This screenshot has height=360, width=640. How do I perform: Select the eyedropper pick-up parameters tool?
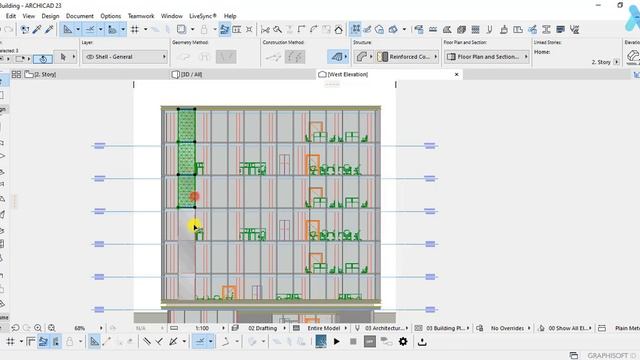pos(37,29)
